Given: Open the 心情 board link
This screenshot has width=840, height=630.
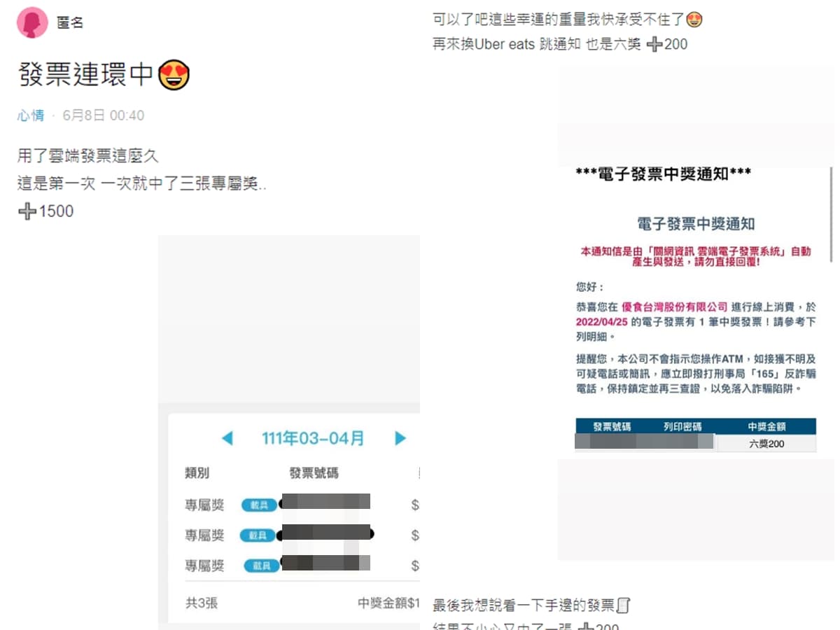Looking at the screenshot, I should click(31, 115).
